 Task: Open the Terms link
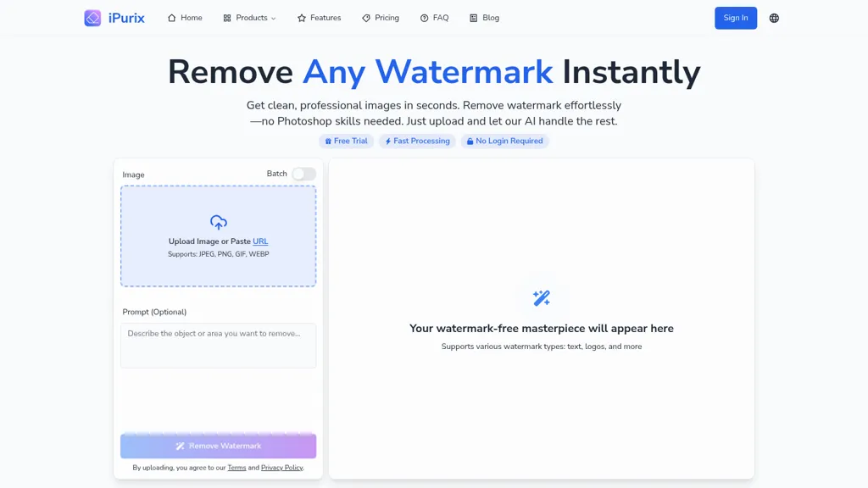pyautogui.click(x=236, y=468)
